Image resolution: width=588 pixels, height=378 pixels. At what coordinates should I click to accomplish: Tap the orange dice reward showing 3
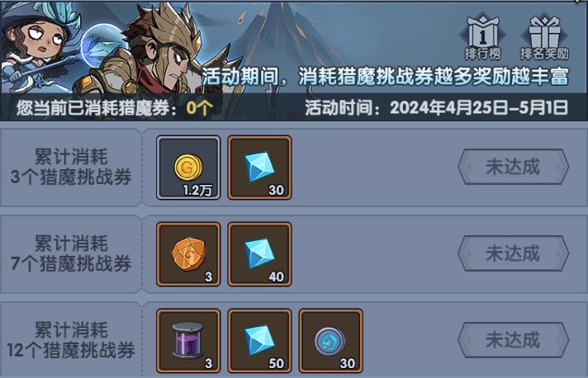pyautogui.click(x=188, y=254)
